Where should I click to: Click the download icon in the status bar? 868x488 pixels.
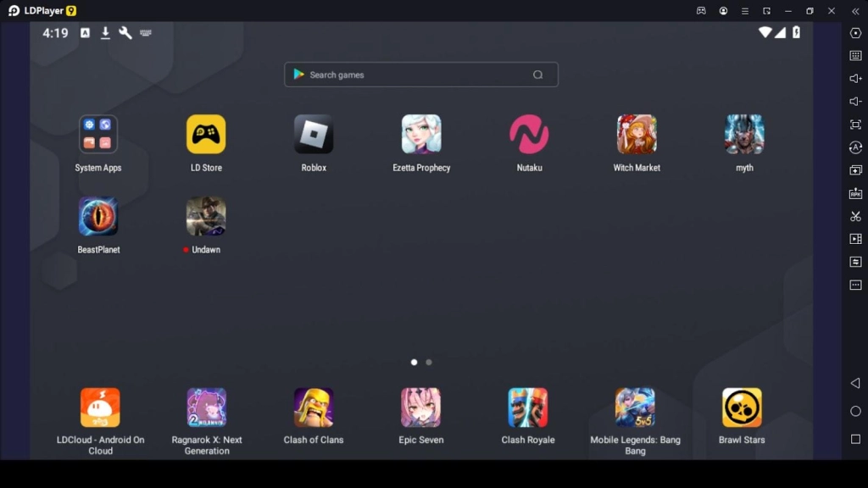[105, 33]
